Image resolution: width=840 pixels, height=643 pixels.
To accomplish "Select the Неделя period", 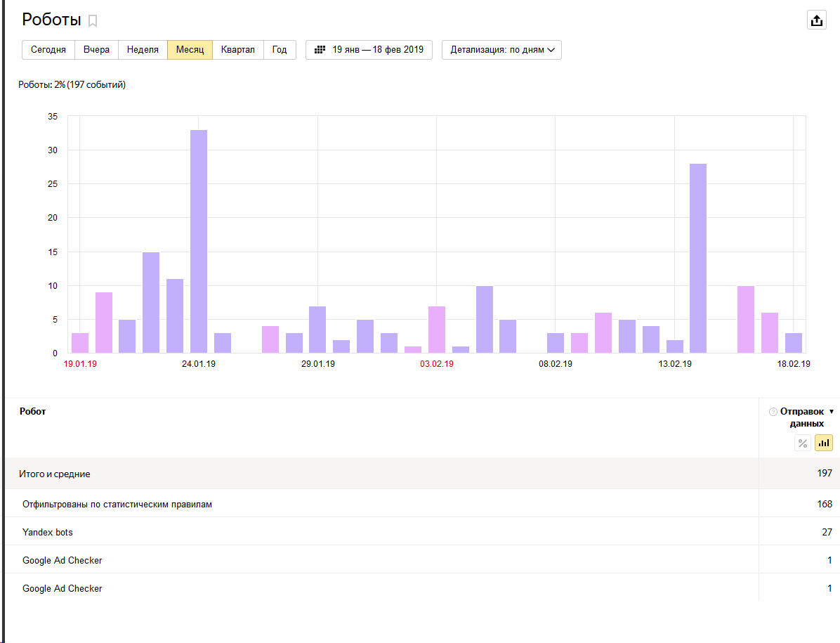I will [x=143, y=50].
